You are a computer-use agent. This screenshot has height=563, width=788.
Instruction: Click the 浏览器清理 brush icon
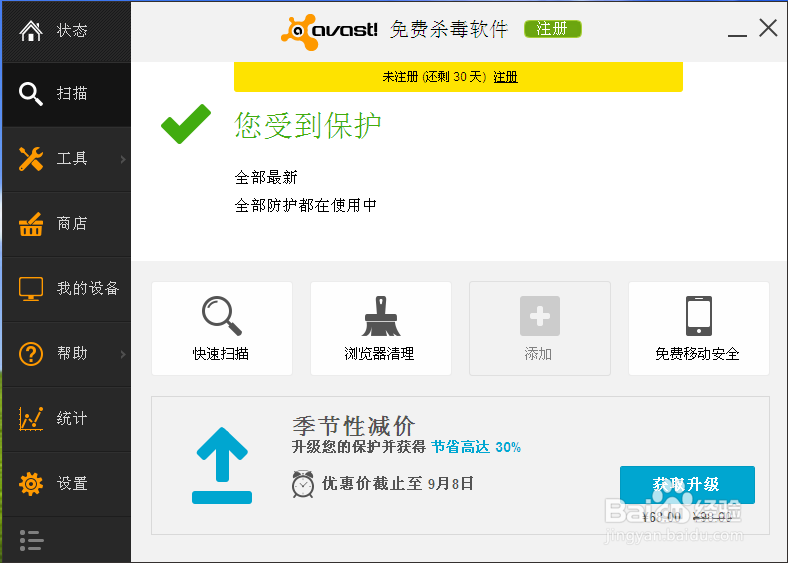[x=381, y=316]
